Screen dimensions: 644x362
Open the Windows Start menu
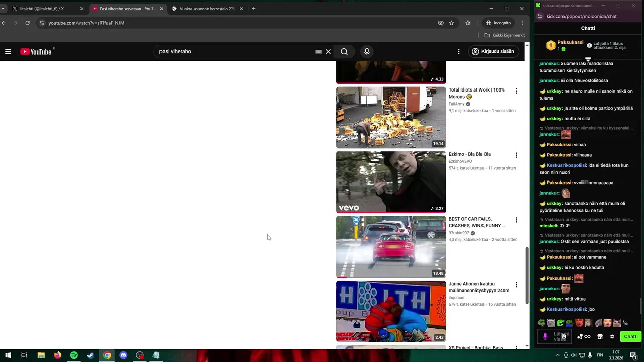click(8, 355)
